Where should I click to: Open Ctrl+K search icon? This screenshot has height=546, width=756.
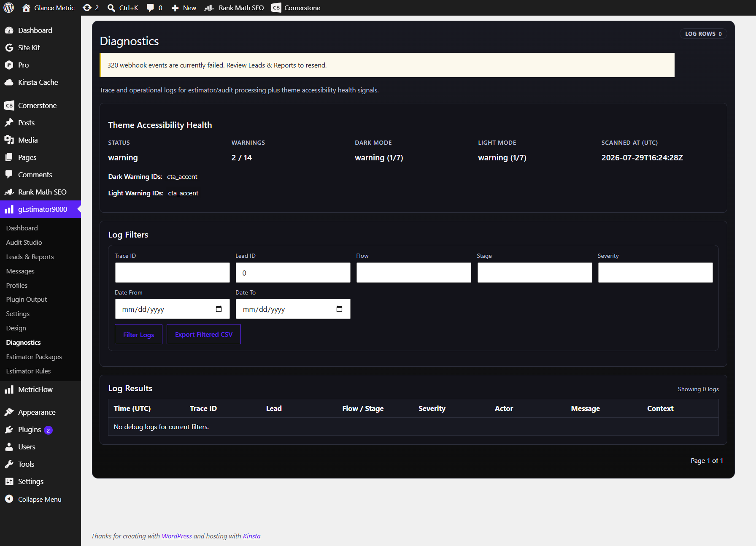click(x=111, y=8)
